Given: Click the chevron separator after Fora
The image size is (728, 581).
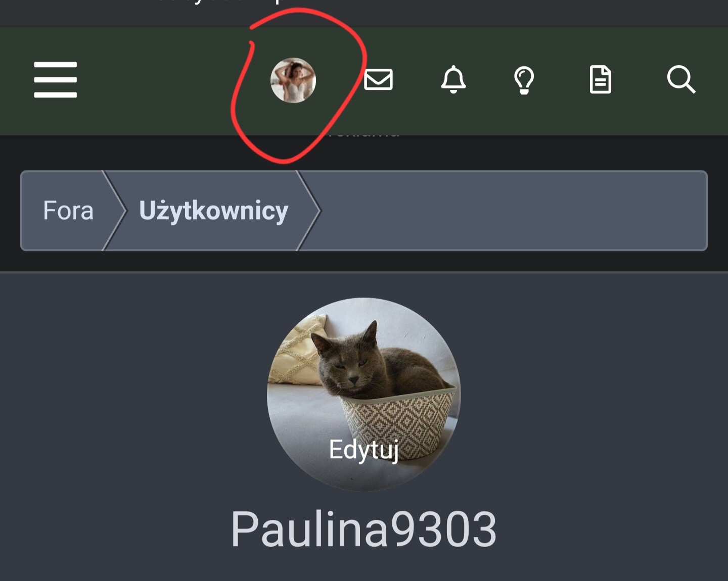Looking at the screenshot, I should [114, 211].
